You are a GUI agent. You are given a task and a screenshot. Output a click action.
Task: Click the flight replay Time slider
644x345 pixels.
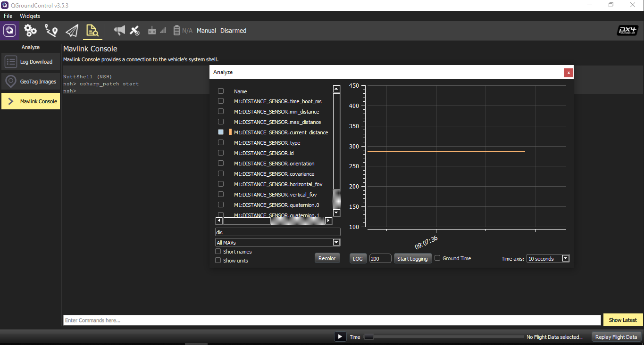click(x=443, y=337)
